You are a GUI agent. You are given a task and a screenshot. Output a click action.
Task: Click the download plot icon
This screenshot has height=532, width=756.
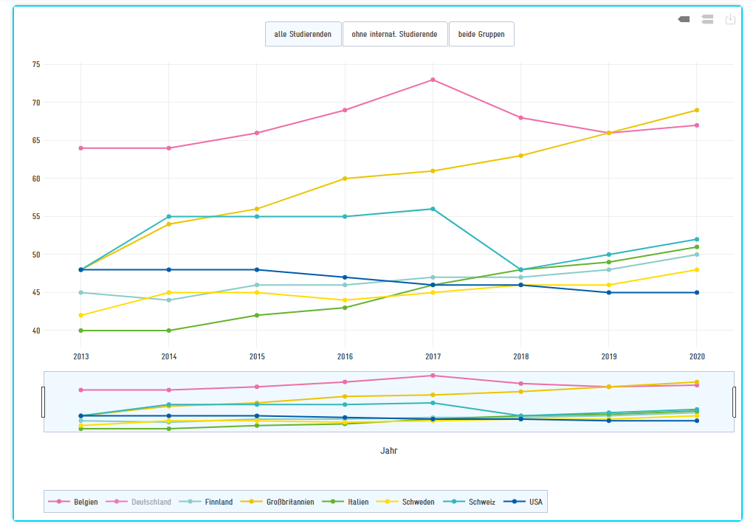[730, 19]
